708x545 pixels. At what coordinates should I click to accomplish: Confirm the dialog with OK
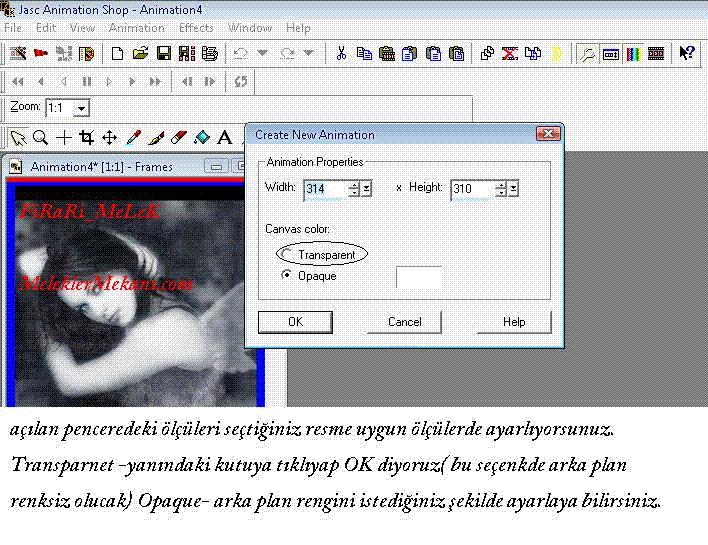(x=295, y=322)
